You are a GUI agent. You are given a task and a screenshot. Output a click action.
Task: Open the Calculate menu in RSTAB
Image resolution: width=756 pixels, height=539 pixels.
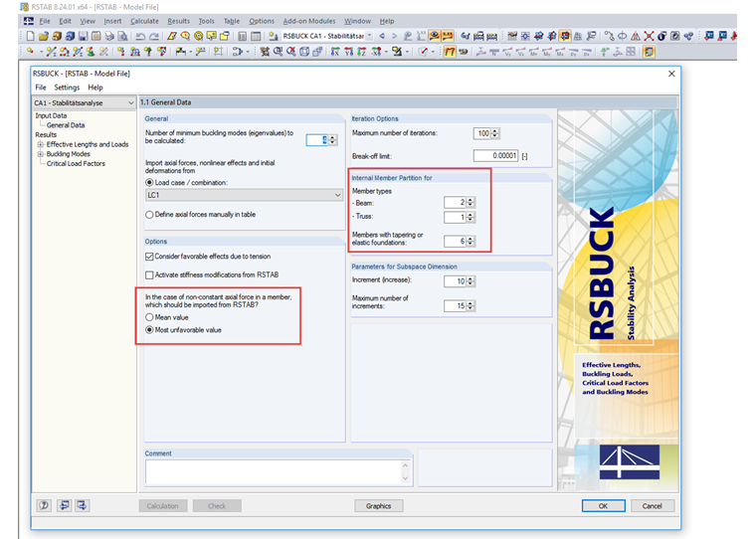pos(144,21)
